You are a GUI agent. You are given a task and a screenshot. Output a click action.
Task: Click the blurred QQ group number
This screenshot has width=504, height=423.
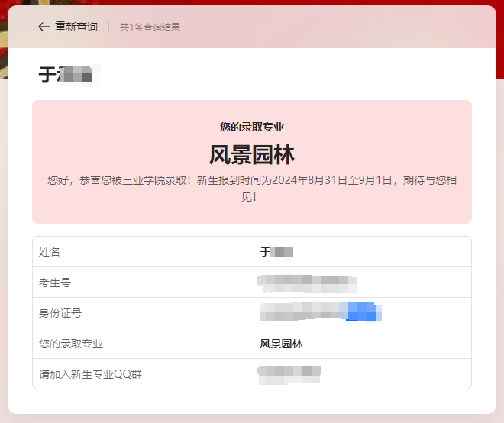[x=289, y=373]
